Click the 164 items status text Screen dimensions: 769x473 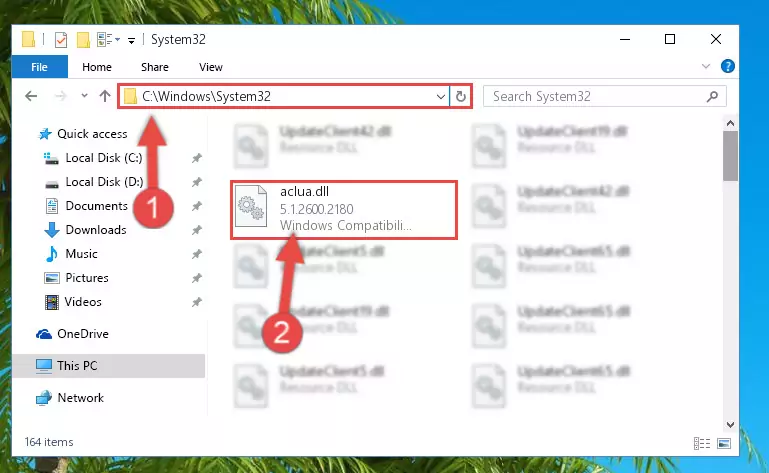click(49, 443)
